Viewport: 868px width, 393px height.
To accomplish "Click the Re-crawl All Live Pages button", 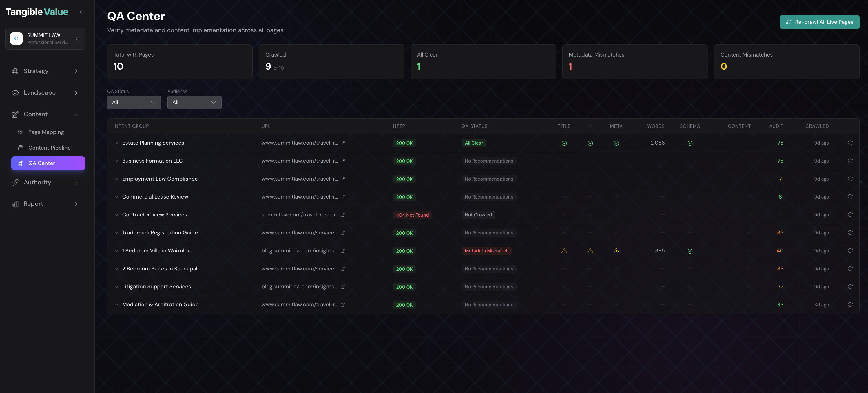I will 819,21.
